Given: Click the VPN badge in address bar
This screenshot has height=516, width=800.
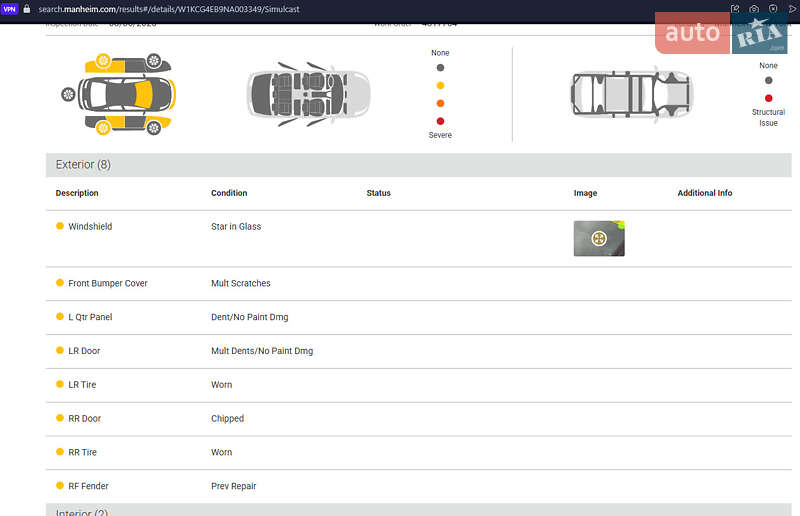Looking at the screenshot, I should point(10,9).
